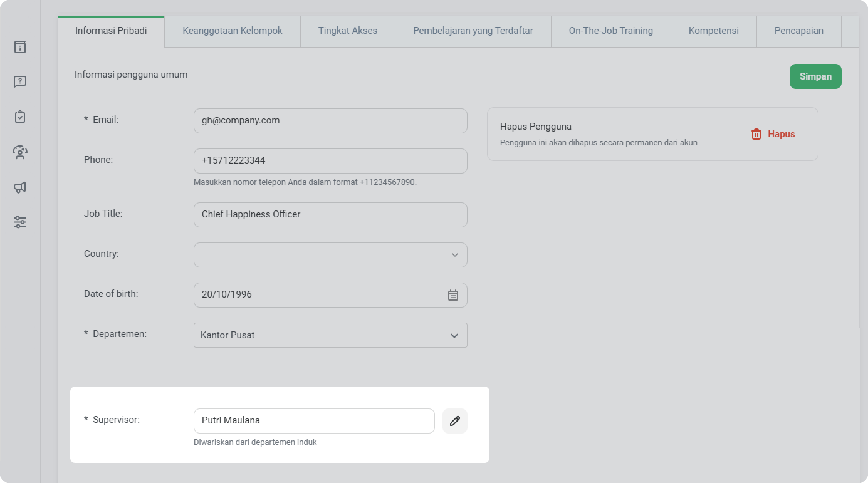Click the user dashboard sidebar icon

click(x=20, y=152)
